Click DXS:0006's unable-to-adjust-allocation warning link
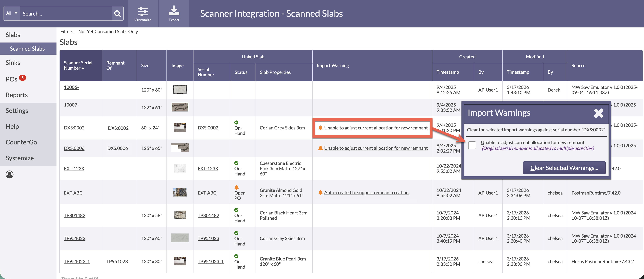Screen dimensions: 644x279 coord(376,148)
